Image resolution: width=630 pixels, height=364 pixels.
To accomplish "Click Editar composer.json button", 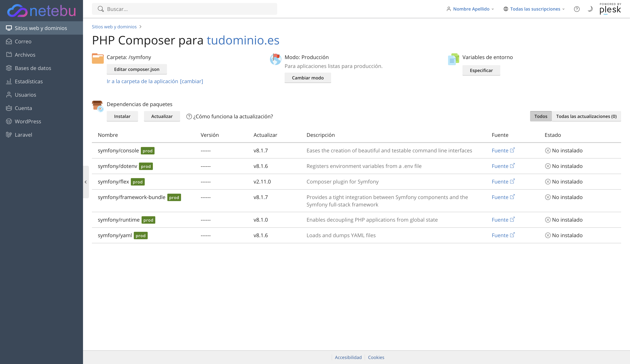I will [137, 69].
